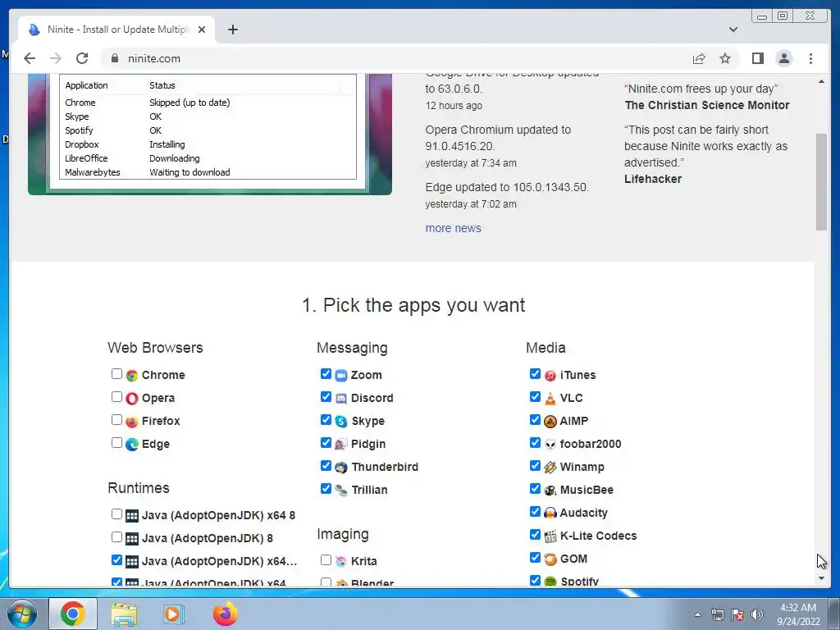Tick Java (AdoptOpenJDK) 8 checkbox
This screenshot has width=840, height=630.
click(116, 536)
